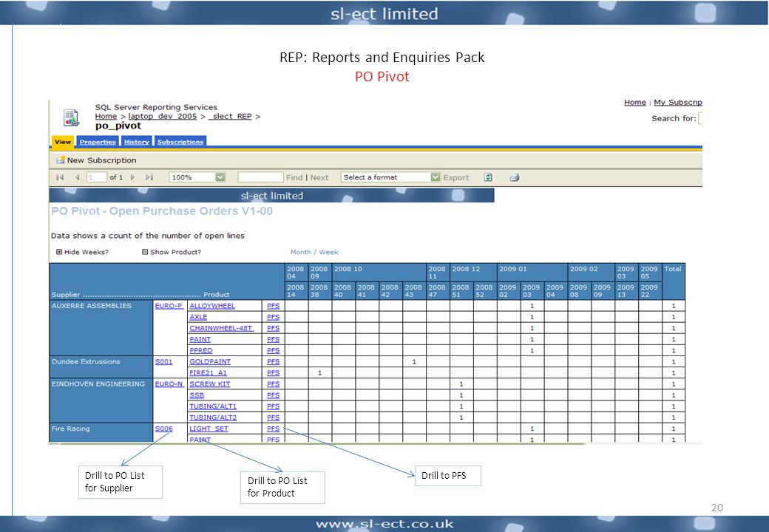Click Month / Week label
The width and height of the screenshot is (769, 532).
(314, 252)
